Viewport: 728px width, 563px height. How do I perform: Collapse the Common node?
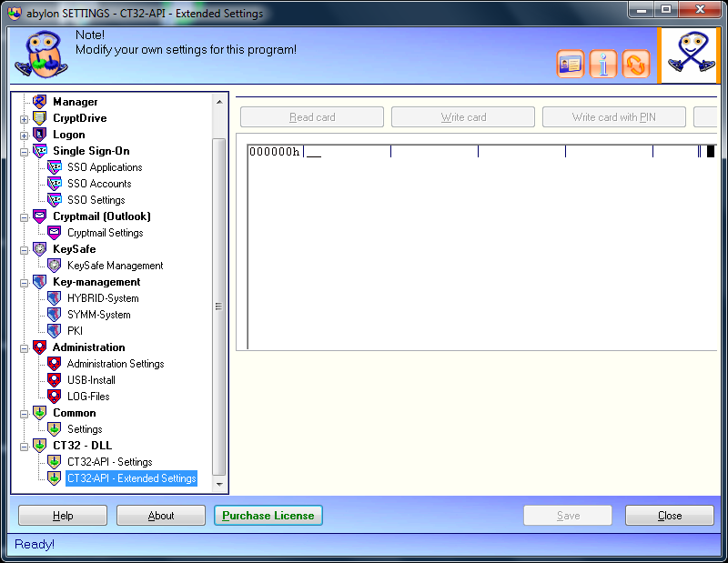(25, 414)
